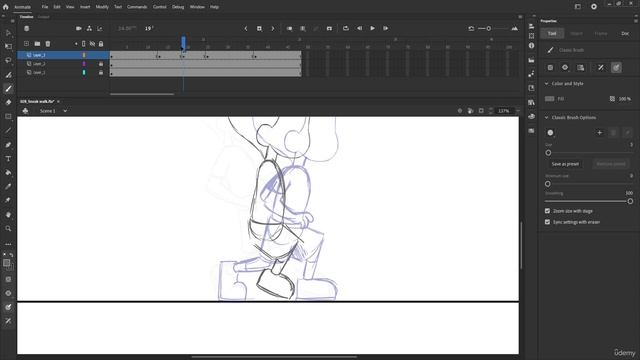Insert keyframe button between arrows
640x360 pixels.
[x=259, y=29]
